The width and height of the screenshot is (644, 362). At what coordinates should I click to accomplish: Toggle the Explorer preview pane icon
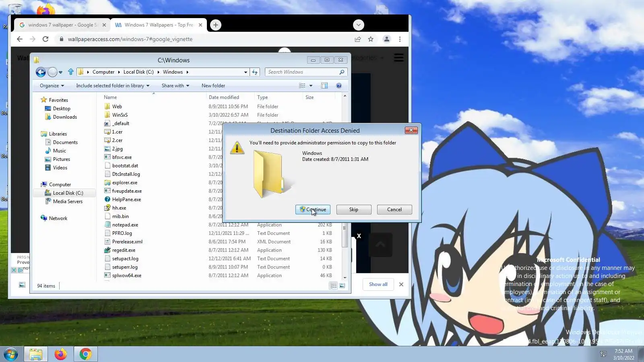click(x=324, y=86)
